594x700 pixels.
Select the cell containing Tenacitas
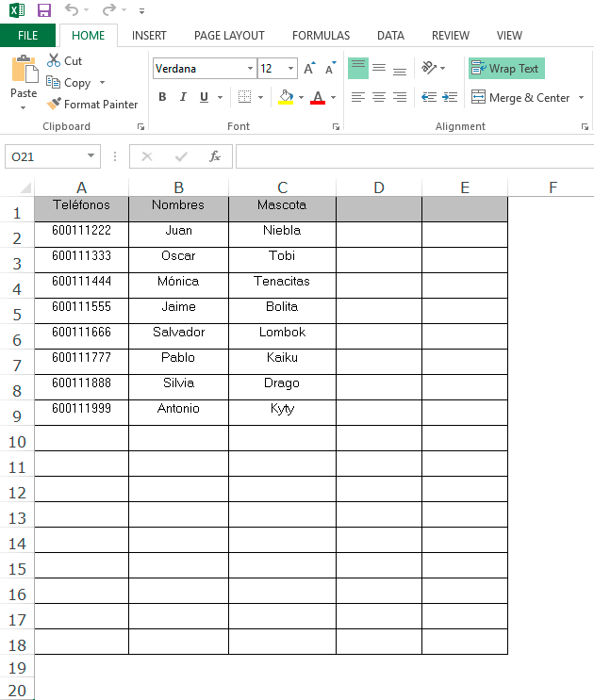coord(282,282)
